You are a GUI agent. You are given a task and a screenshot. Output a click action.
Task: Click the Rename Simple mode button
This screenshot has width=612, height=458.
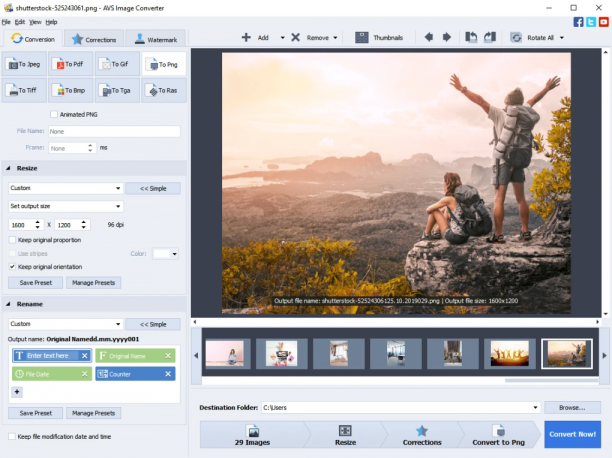click(x=153, y=324)
